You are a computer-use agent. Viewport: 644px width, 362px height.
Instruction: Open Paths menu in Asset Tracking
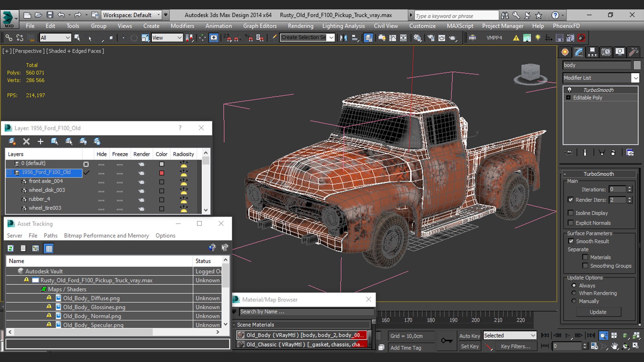[x=50, y=236]
